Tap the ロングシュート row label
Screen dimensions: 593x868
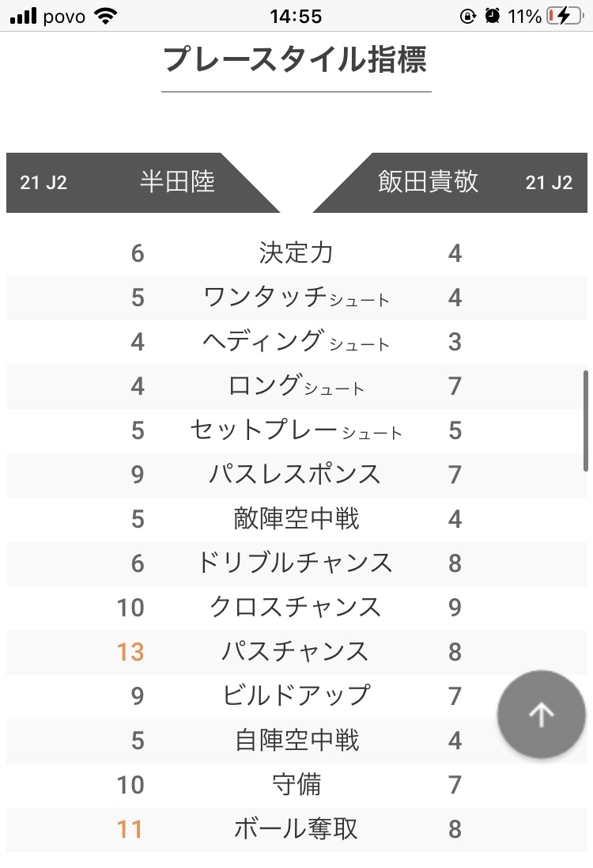pos(296,386)
